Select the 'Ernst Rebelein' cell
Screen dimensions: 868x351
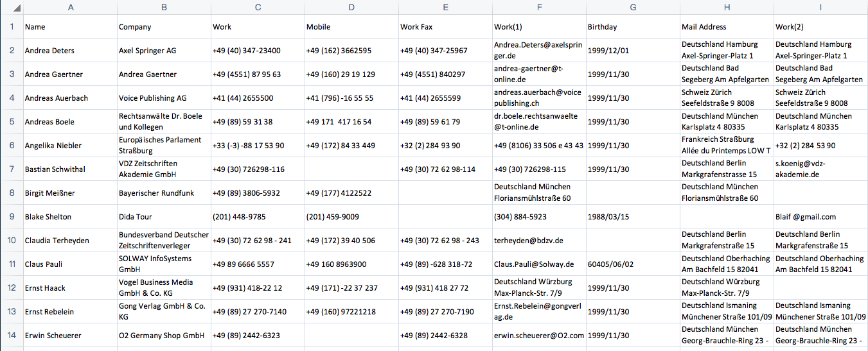(x=70, y=312)
